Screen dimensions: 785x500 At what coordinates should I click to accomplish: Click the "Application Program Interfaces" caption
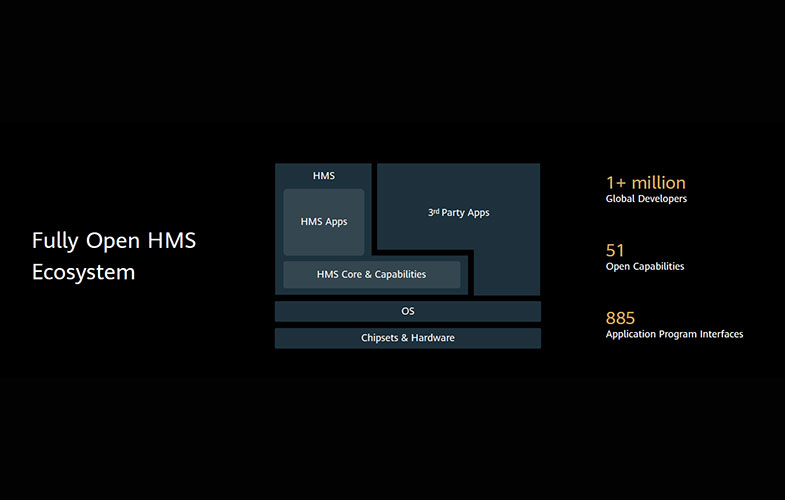(674, 334)
